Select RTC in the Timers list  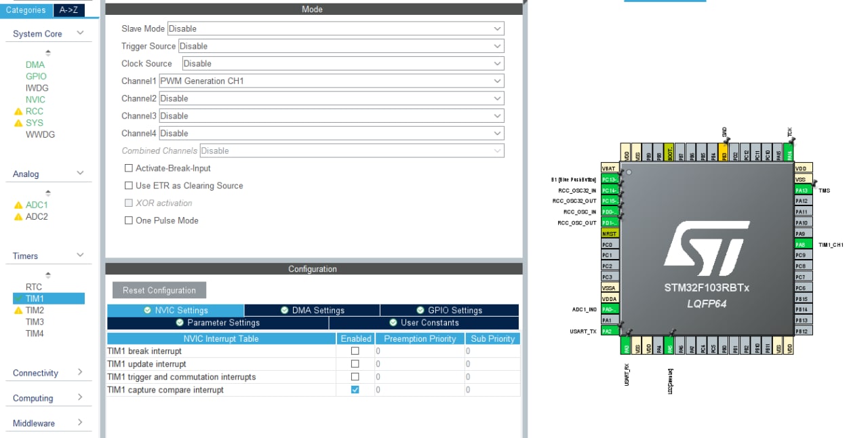point(33,287)
